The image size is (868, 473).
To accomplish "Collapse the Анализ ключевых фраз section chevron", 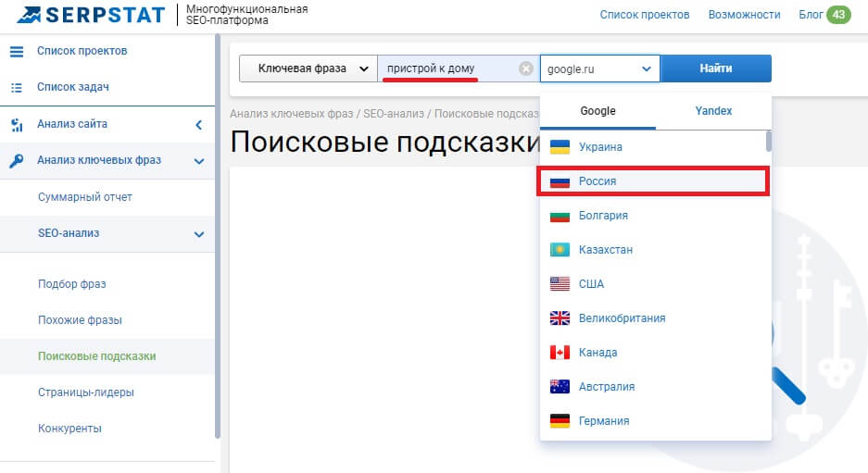I will pyautogui.click(x=199, y=162).
